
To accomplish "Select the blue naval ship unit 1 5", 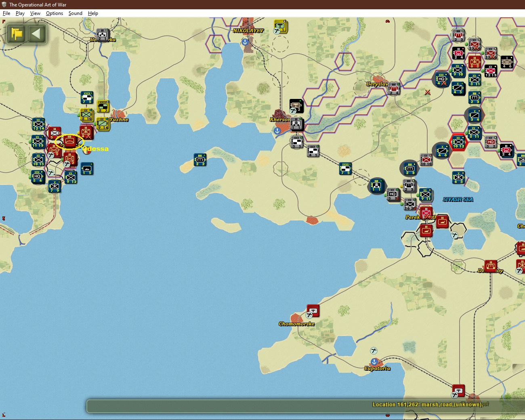I will tap(87, 168).
